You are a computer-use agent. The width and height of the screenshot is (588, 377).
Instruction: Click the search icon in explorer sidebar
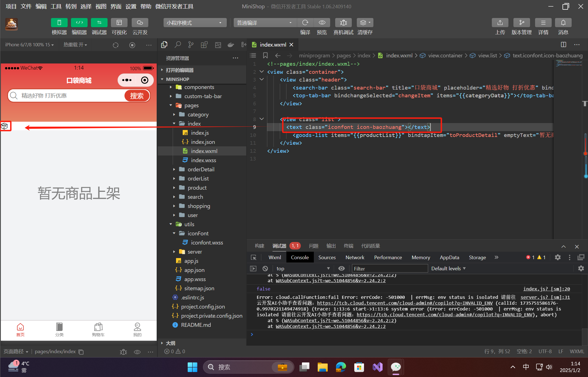click(x=178, y=45)
